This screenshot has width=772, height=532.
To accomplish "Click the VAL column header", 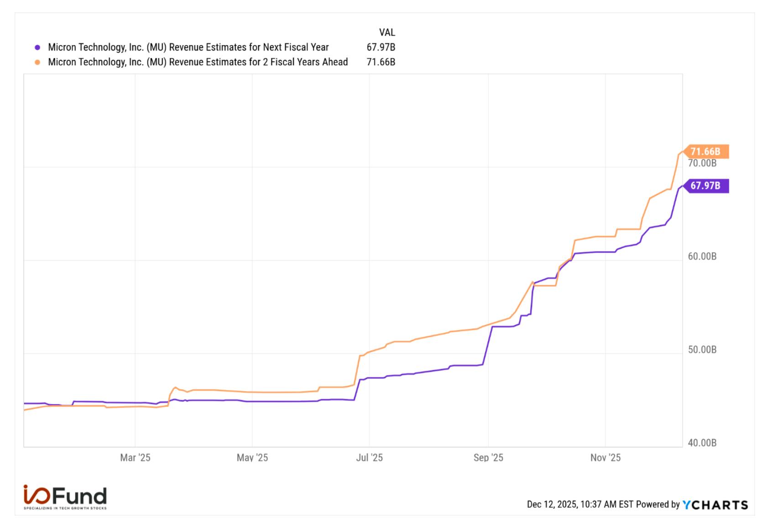I will click(387, 32).
